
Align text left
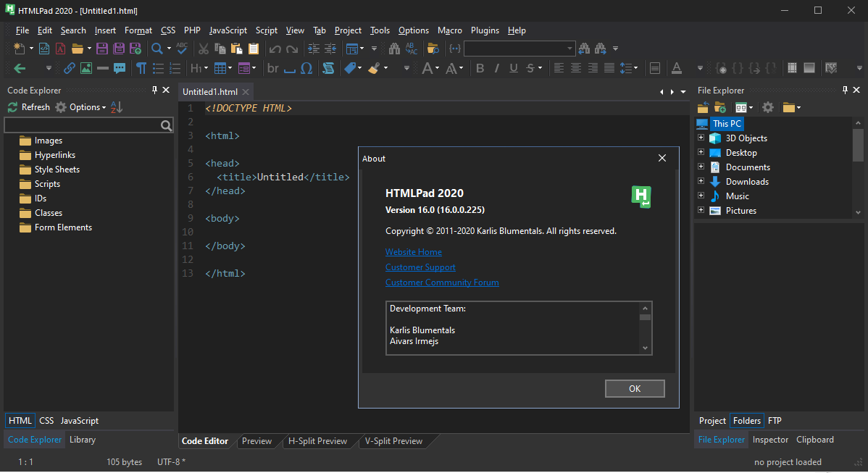click(x=559, y=68)
